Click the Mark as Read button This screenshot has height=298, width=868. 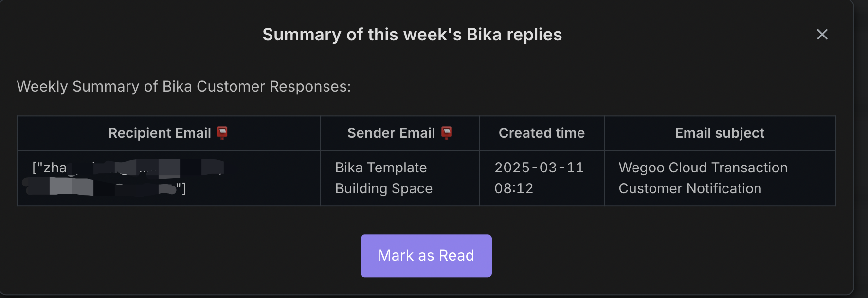click(426, 256)
